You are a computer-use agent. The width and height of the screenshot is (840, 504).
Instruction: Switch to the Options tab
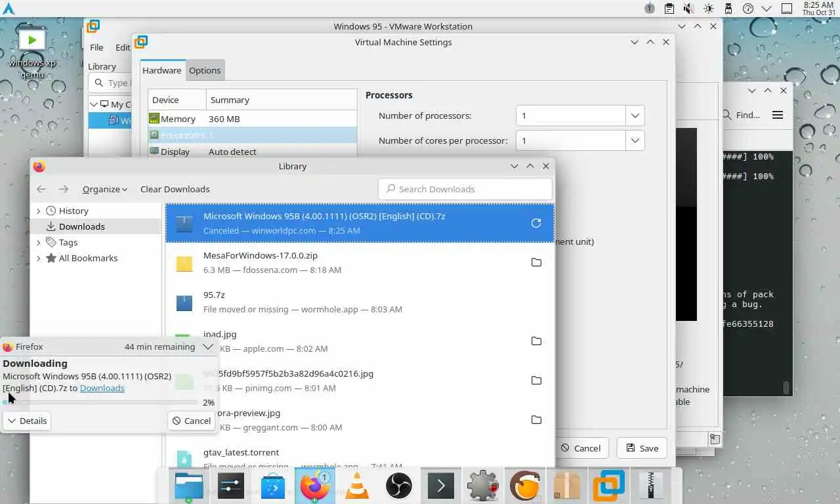[205, 70]
